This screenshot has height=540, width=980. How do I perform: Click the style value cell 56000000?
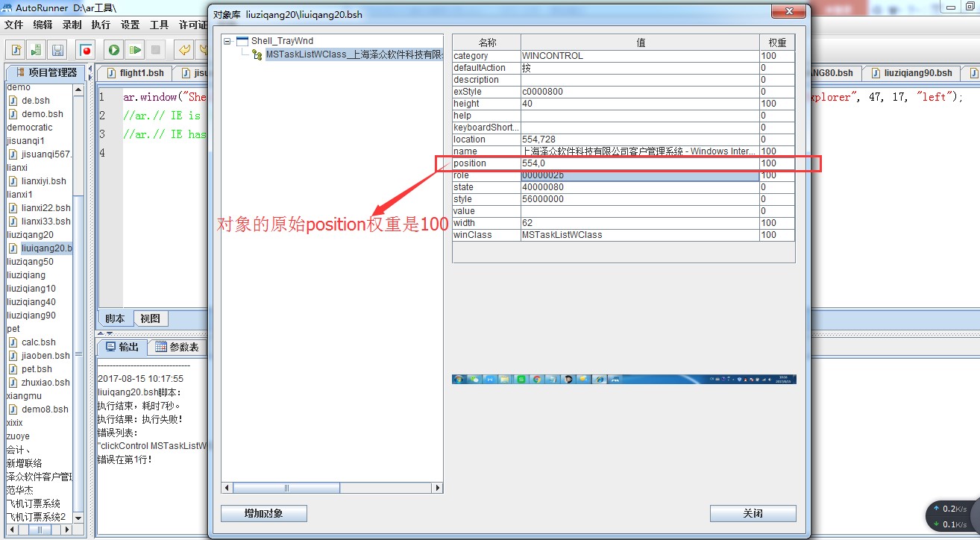[640, 199]
